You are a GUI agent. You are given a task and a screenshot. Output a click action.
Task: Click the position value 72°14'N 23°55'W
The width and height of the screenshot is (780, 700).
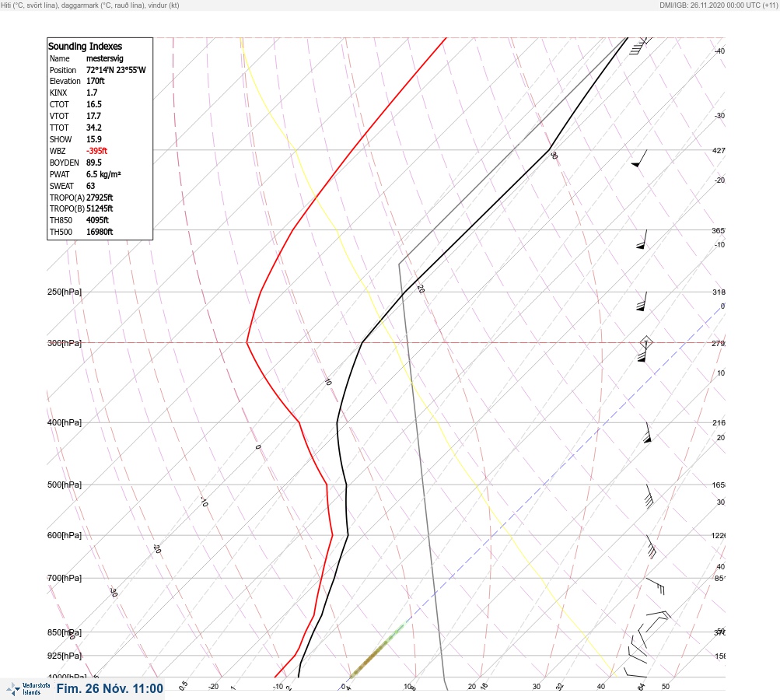(x=116, y=70)
